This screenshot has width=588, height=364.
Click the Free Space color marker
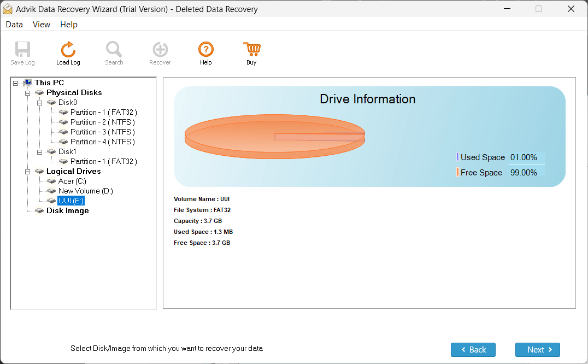pyautogui.click(x=457, y=172)
